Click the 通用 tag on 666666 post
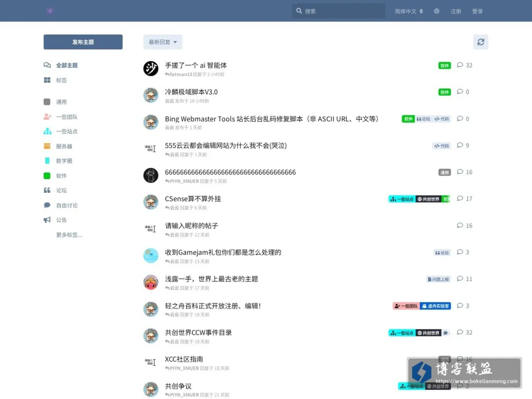 (x=445, y=172)
